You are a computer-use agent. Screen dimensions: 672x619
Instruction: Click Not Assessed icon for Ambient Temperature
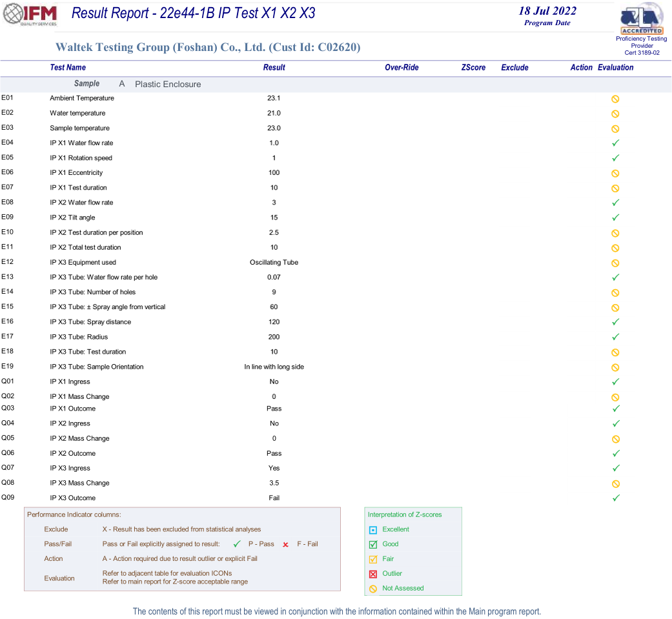[615, 99]
